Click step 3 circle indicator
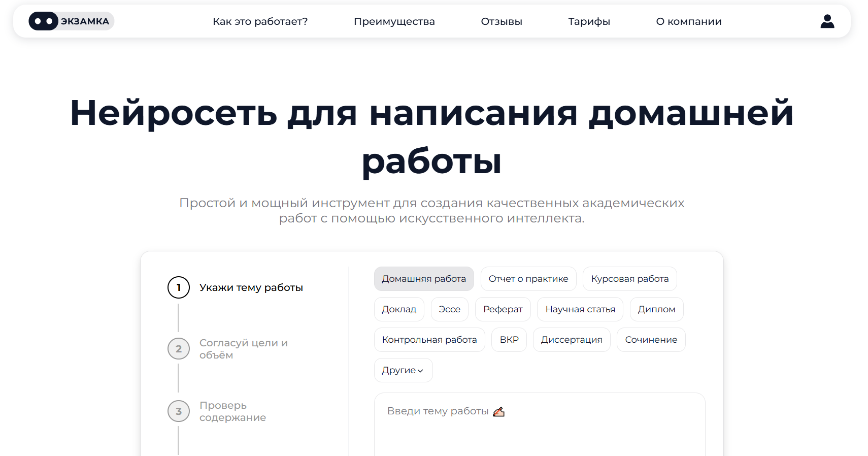Screen dimensions: 868x456 179,411
